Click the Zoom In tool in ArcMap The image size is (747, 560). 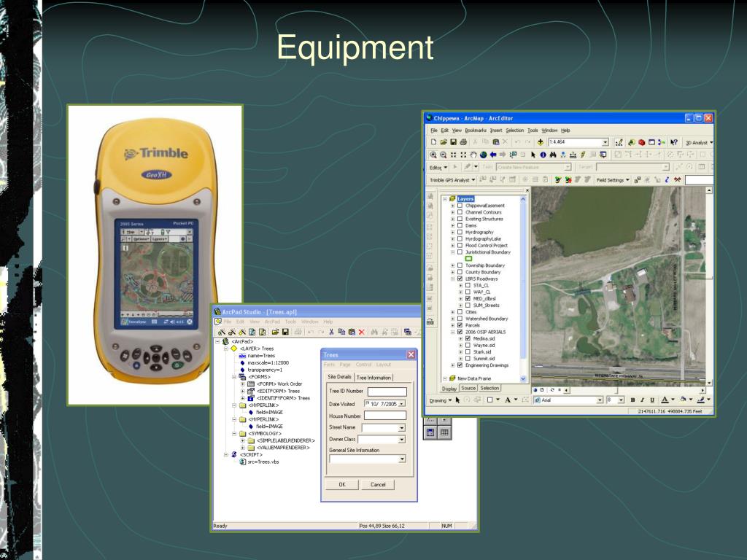(433, 155)
